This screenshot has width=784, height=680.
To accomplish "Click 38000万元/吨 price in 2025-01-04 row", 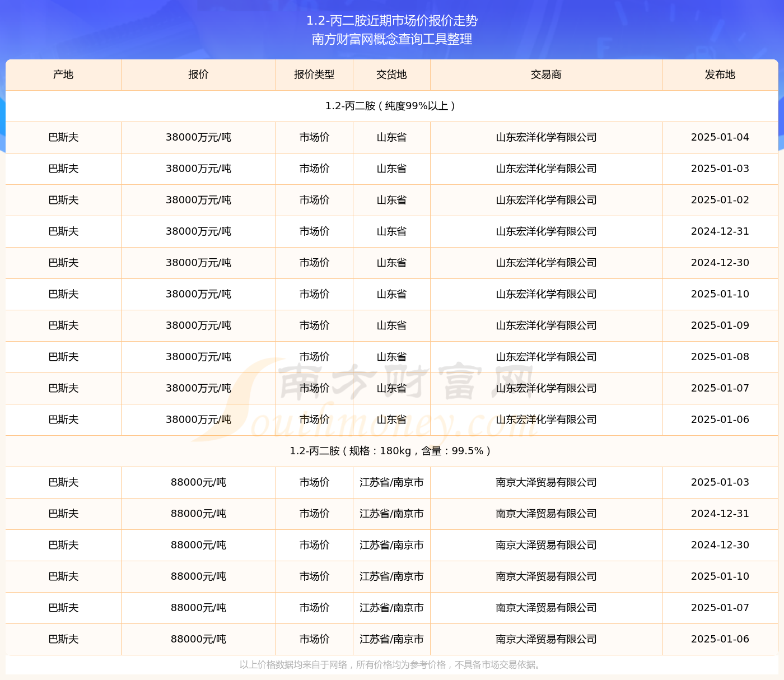I will tap(198, 137).
